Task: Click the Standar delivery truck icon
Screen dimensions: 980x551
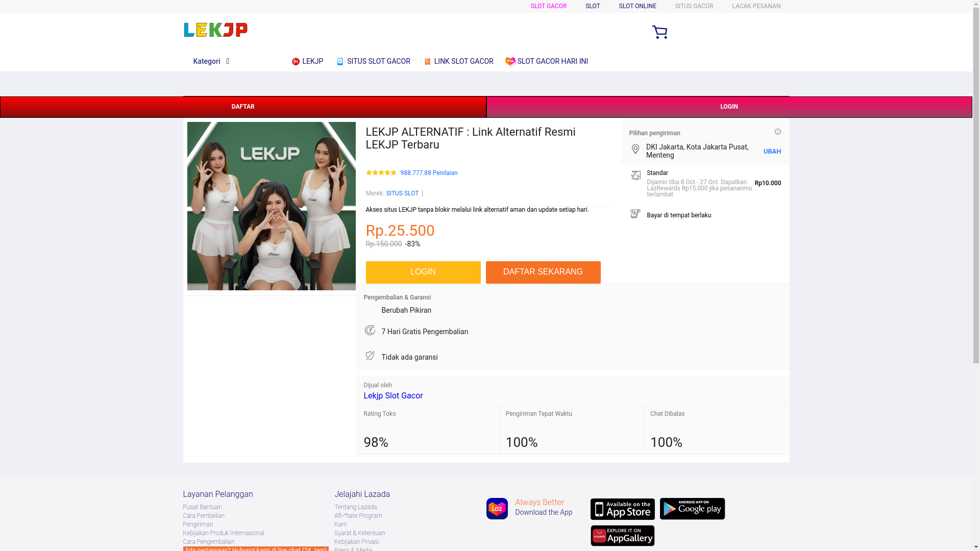Action: coord(635,176)
